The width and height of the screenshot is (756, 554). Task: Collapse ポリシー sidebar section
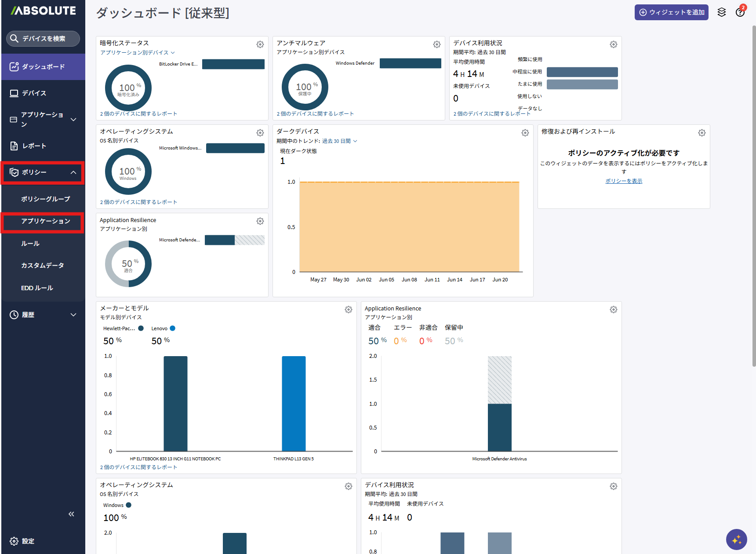point(43,172)
